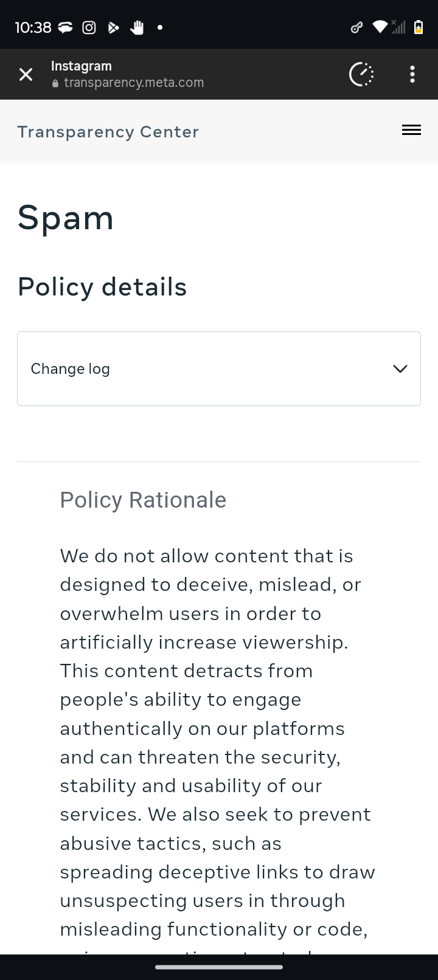Open the hamburger navigation menu
The width and height of the screenshot is (438, 980).
coord(411,130)
